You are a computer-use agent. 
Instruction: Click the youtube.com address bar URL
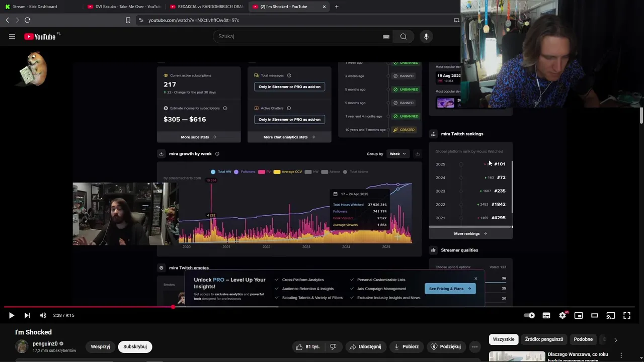point(194,20)
